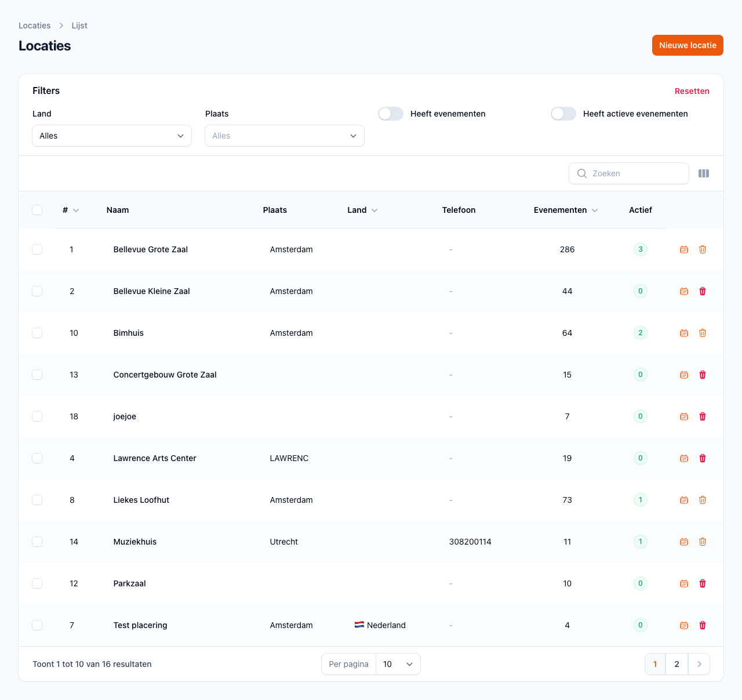Viewport: 742px width, 700px height.
Task: Click trash icon for Concertgebouw Grote Zaal
Action: (x=703, y=375)
